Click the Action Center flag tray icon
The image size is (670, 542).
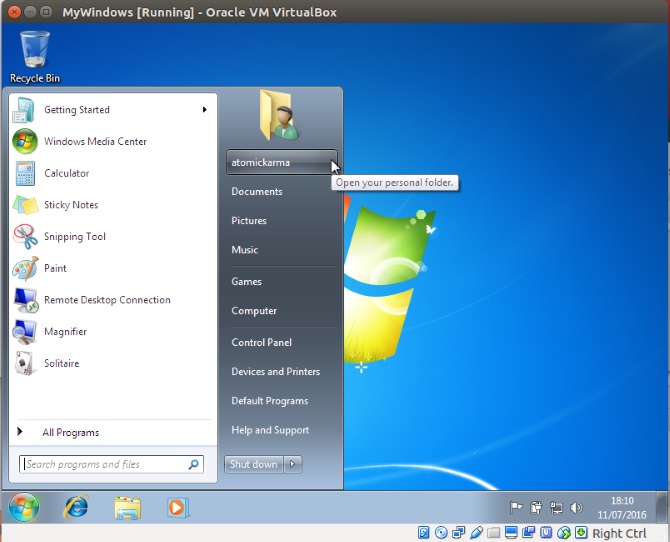tap(516, 507)
